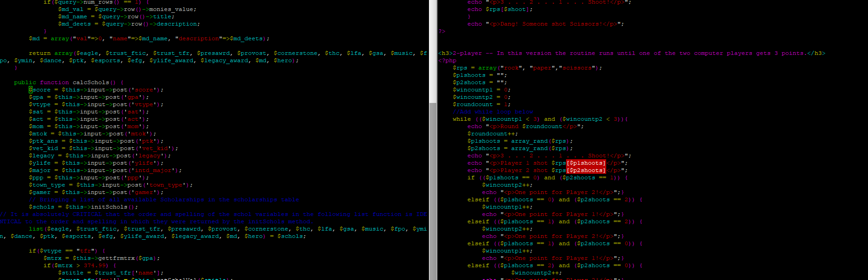Click the if($vtype == "tfr") line

point(67,251)
